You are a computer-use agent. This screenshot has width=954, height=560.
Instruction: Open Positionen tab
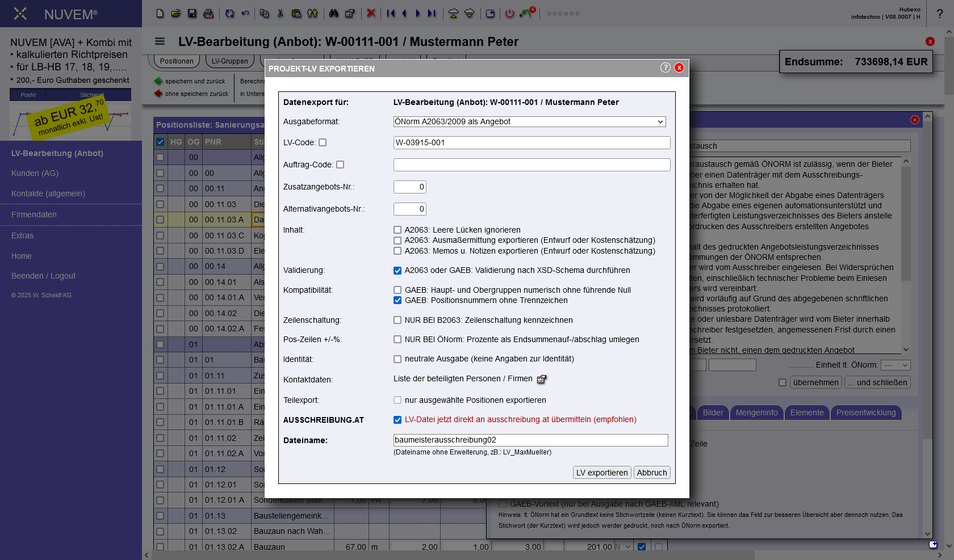(177, 61)
